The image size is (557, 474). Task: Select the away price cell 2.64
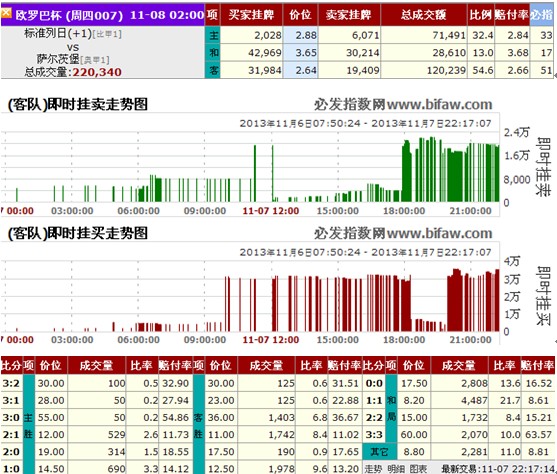pyautogui.click(x=301, y=70)
